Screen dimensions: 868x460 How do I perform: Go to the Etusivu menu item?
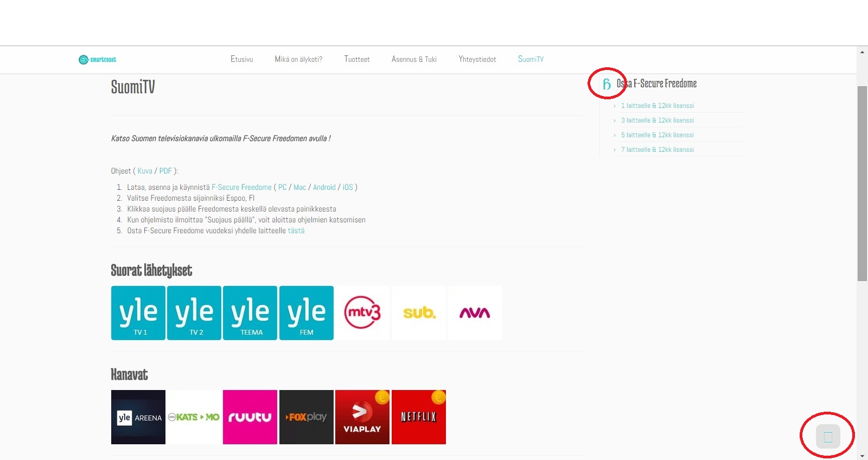pyautogui.click(x=241, y=59)
